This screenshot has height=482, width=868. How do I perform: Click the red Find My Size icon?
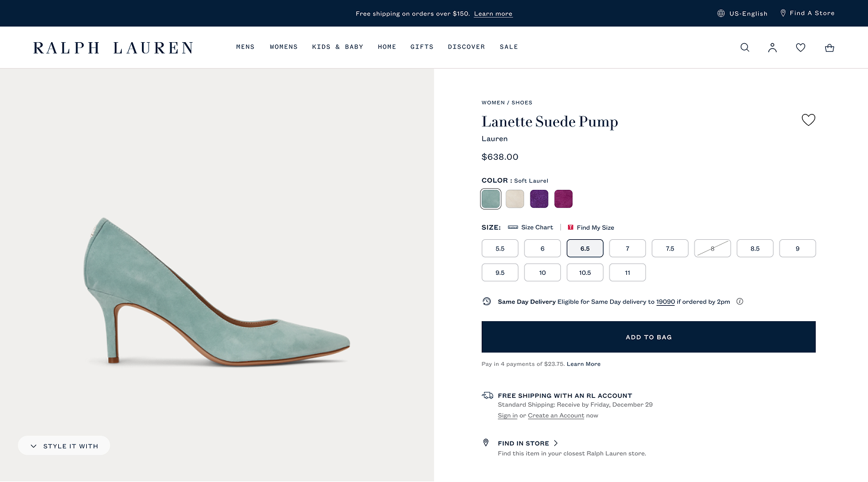coord(570,227)
